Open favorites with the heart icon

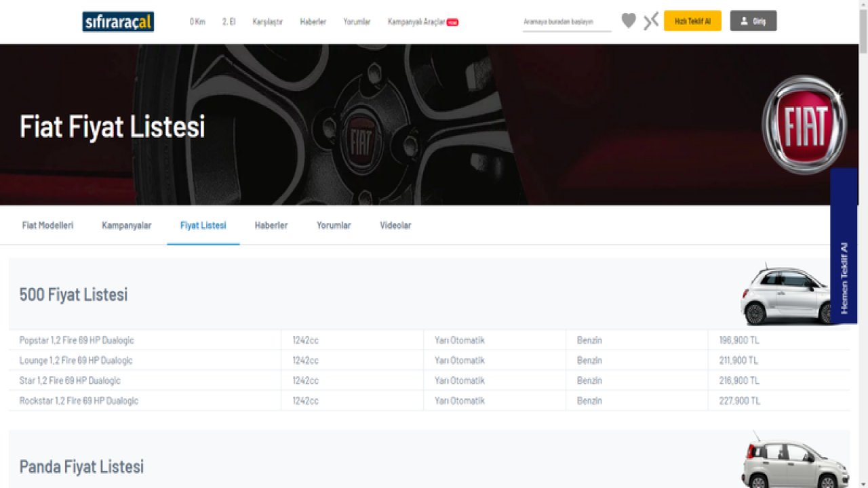coord(629,21)
